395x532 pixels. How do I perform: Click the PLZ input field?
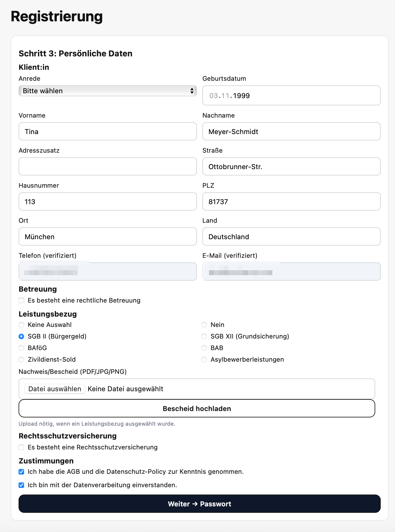(x=291, y=202)
